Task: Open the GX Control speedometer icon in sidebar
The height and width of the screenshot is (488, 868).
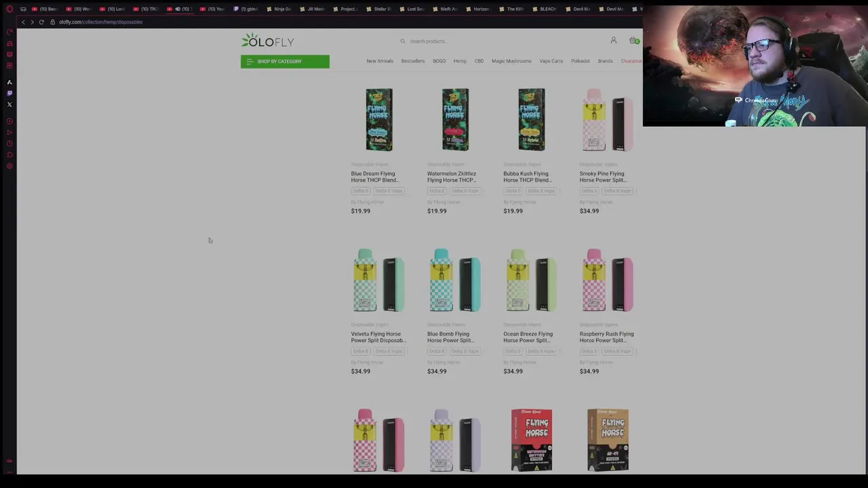Action: click(9, 32)
